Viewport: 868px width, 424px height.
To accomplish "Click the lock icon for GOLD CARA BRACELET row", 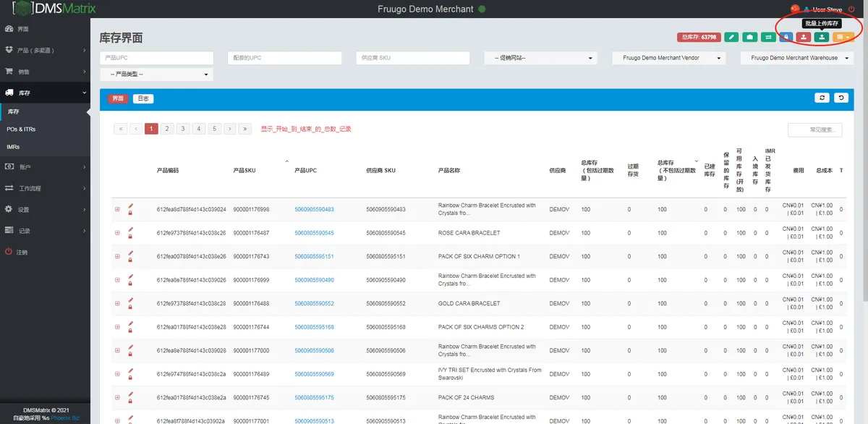I will [131, 308].
